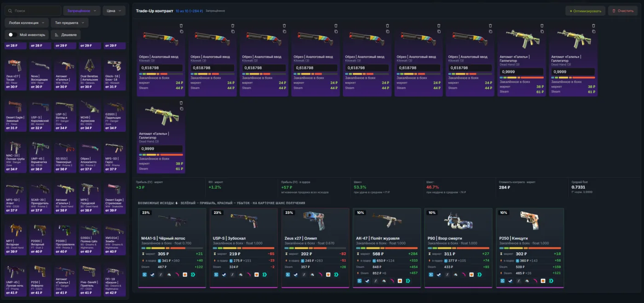
Task: Click the green arrow icon on the M4A1-S card
Action: tap(193, 274)
